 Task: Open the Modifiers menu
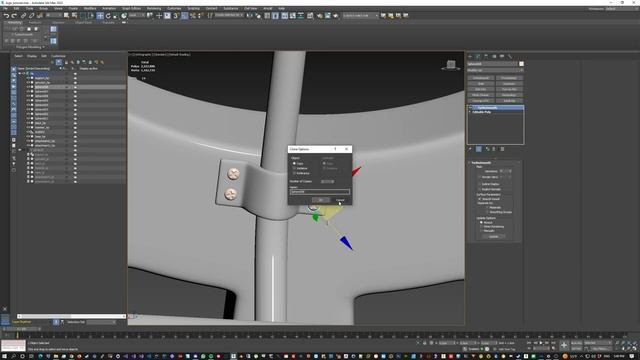90,9
